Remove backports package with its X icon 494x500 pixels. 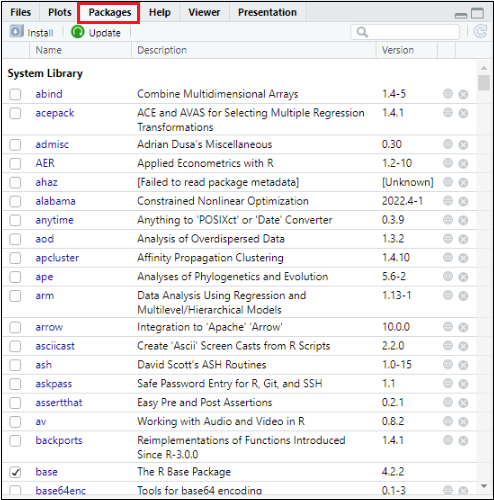463,441
